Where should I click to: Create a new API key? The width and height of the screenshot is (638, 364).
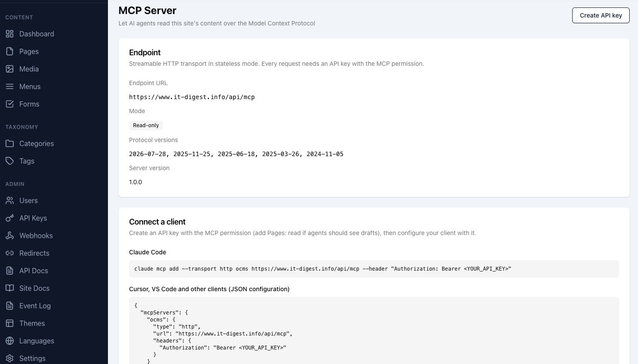tap(601, 15)
